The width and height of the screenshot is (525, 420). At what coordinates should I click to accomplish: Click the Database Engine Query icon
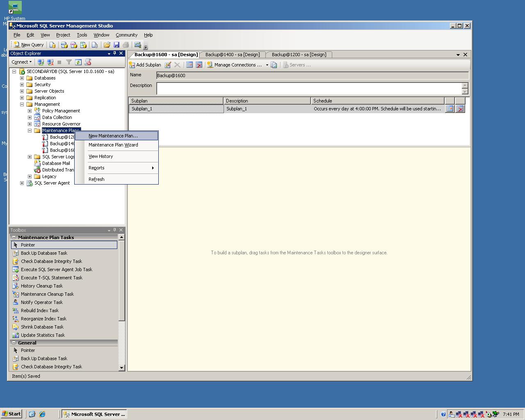pyautogui.click(x=52, y=45)
